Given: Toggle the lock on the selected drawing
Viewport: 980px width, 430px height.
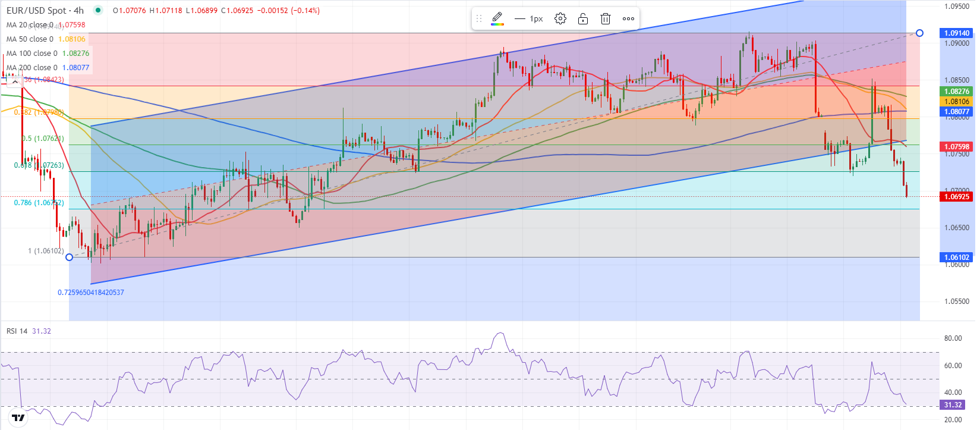Looking at the screenshot, I should pyautogui.click(x=583, y=18).
